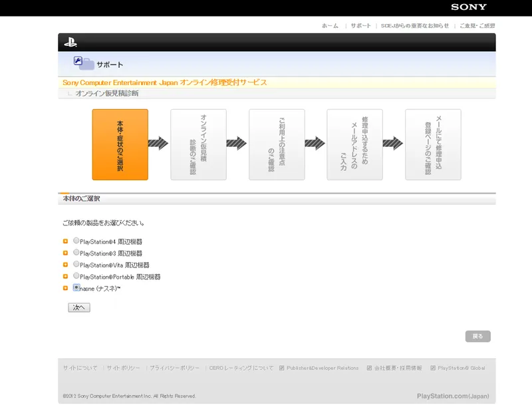Click the external link icon beside Publisher&Developer Relations
Viewport: 532px width, 413px height.
[x=282, y=368]
